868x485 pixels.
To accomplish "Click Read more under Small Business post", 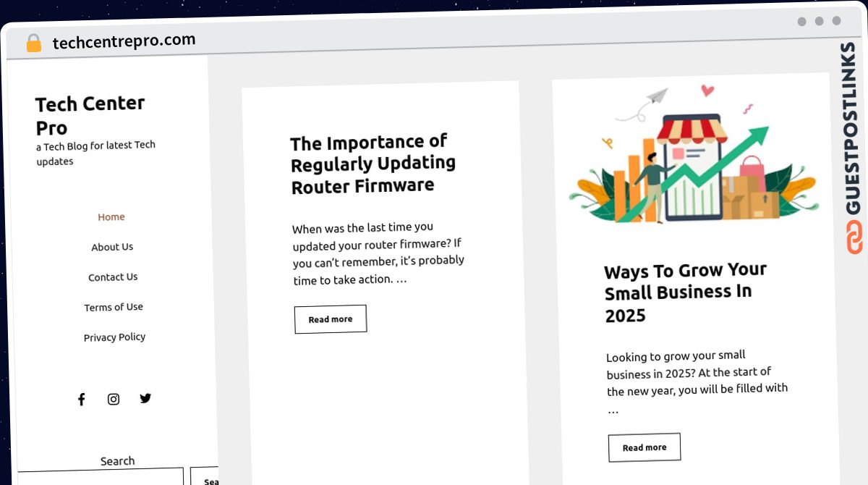I will (644, 447).
